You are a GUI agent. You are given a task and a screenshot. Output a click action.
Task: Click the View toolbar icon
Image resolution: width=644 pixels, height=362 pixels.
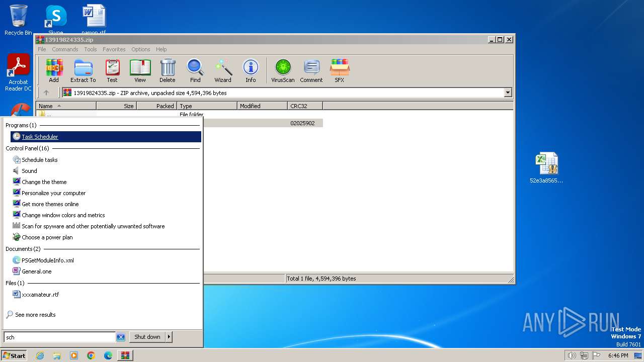(x=140, y=71)
